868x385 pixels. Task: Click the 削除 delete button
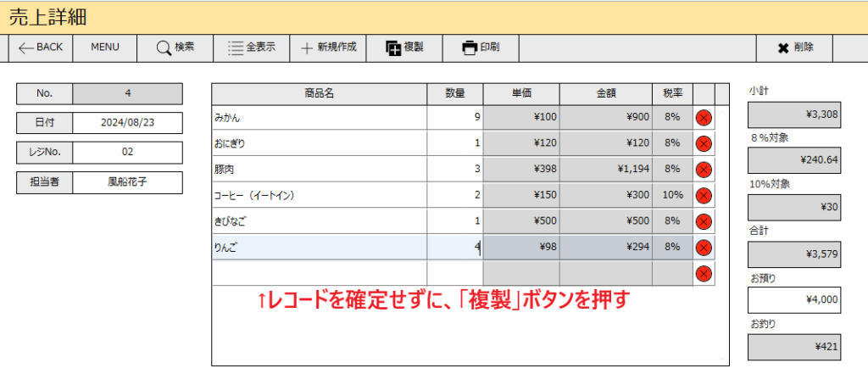click(x=795, y=47)
